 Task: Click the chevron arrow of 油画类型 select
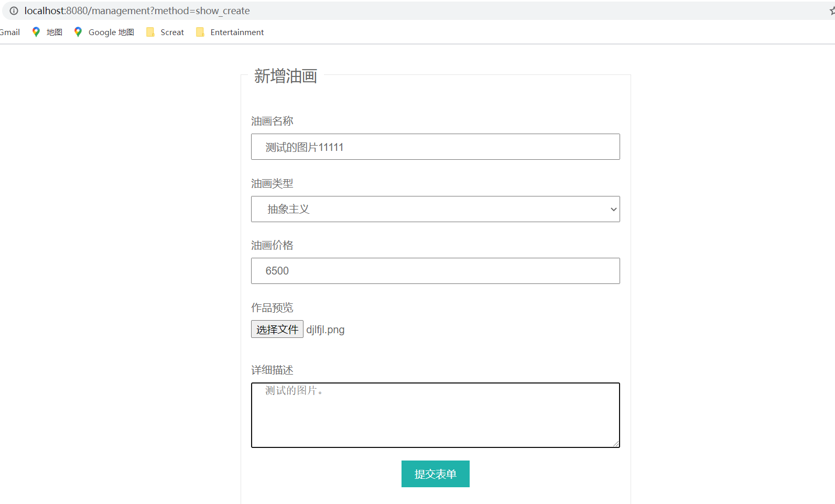click(613, 209)
